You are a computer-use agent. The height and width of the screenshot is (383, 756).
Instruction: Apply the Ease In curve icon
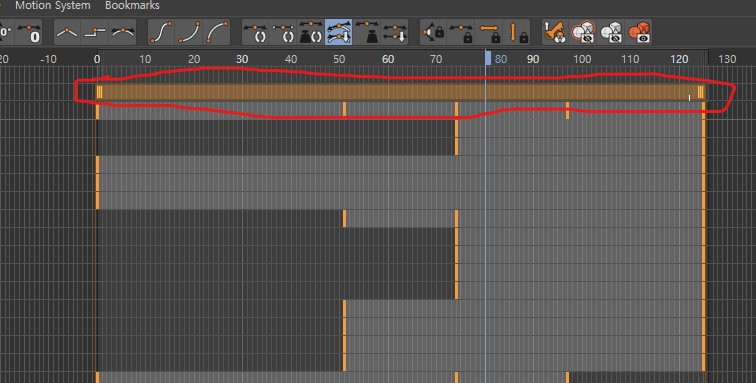(189, 33)
